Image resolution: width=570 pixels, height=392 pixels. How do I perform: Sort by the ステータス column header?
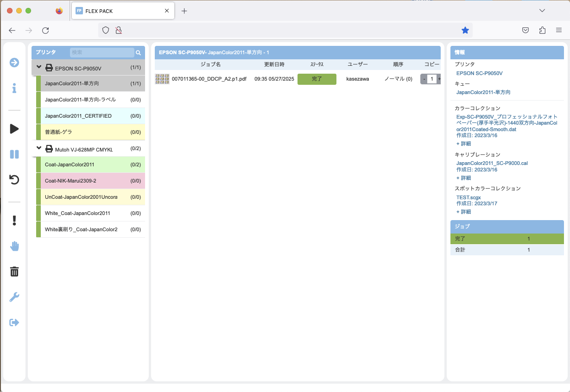317,64
